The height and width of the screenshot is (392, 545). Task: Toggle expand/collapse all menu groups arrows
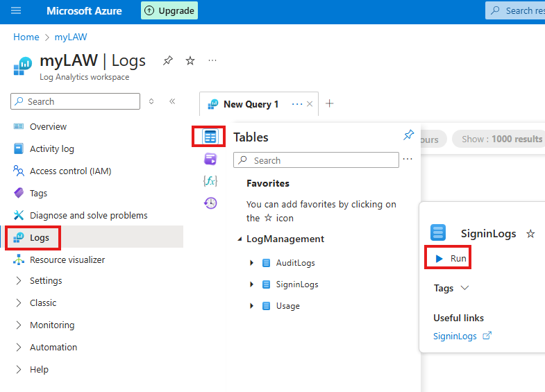[151, 101]
